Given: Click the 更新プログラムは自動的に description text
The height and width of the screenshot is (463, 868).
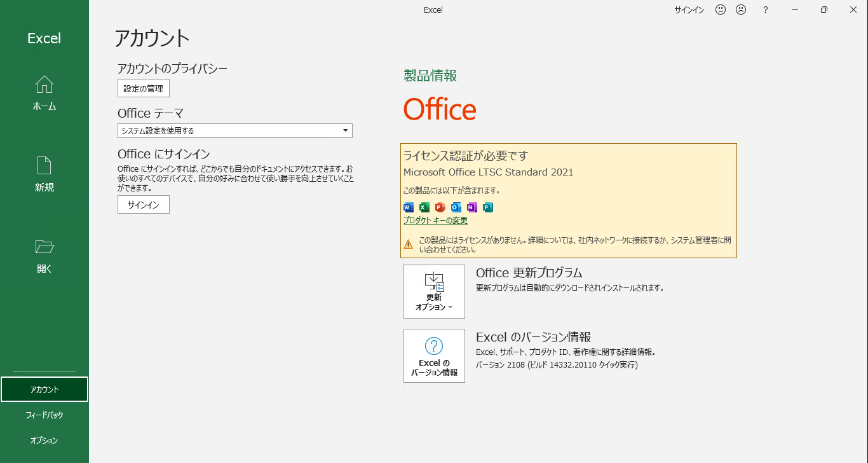Looking at the screenshot, I should pos(570,287).
